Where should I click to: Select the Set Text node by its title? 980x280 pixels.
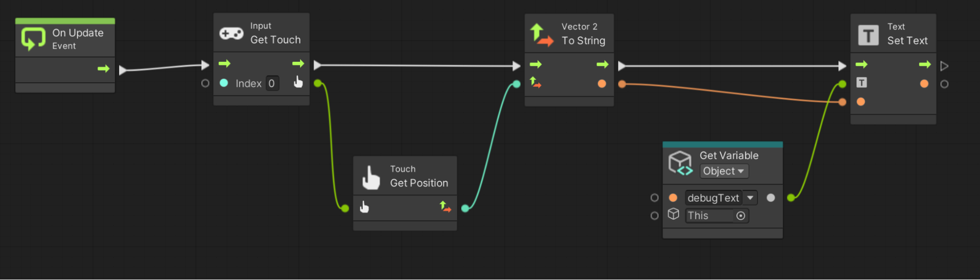[x=907, y=41]
